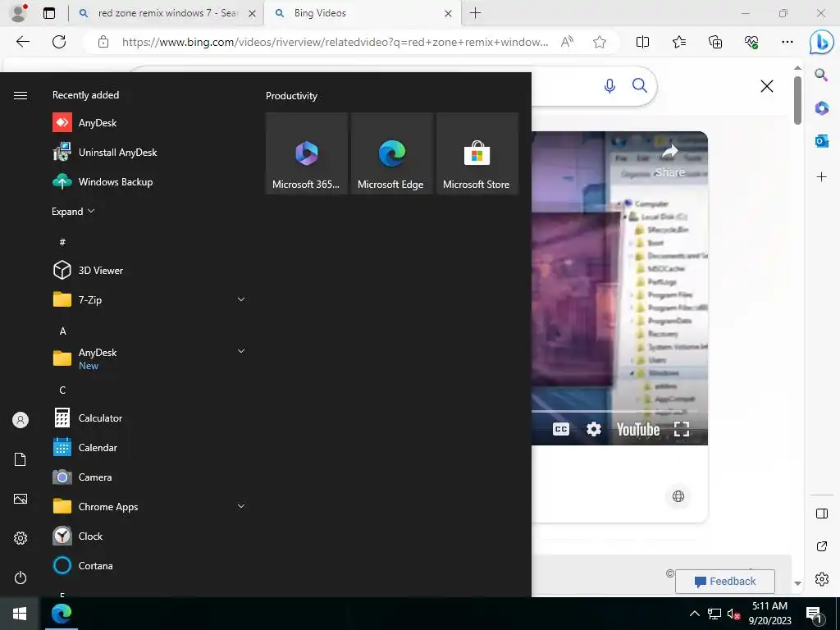Toggle Read aloud in address bar
Screen dimensions: 840x630
567,42
